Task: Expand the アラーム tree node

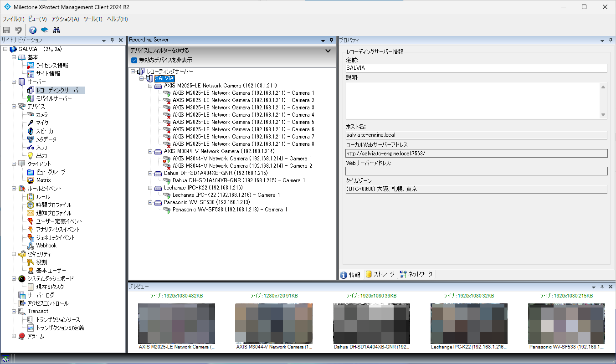Action: (x=14, y=336)
